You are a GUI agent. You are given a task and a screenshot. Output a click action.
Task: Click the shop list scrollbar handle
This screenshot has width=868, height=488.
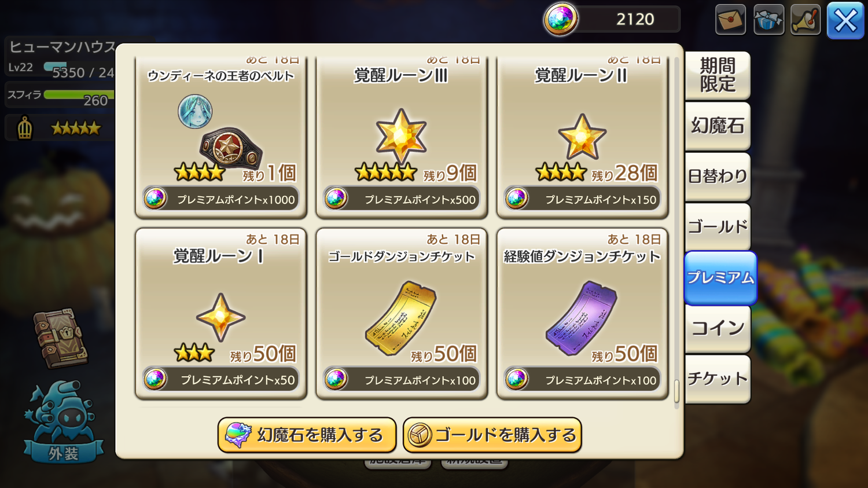(x=676, y=391)
